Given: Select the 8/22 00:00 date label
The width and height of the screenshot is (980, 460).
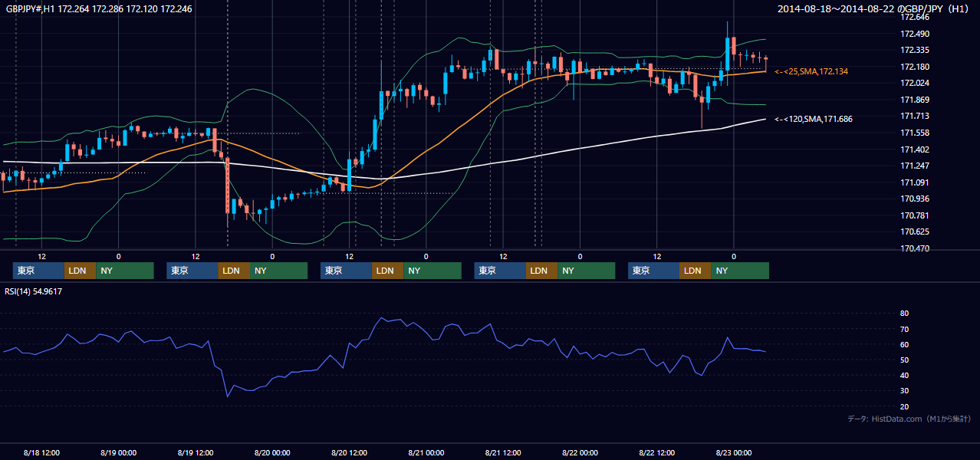Looking at the screenshot, I should pyautogui.click(x=580, y=452).
